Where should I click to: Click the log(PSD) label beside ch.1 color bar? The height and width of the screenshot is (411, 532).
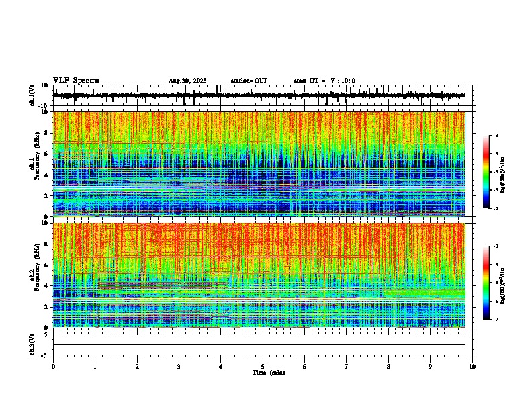coord(503,175)
